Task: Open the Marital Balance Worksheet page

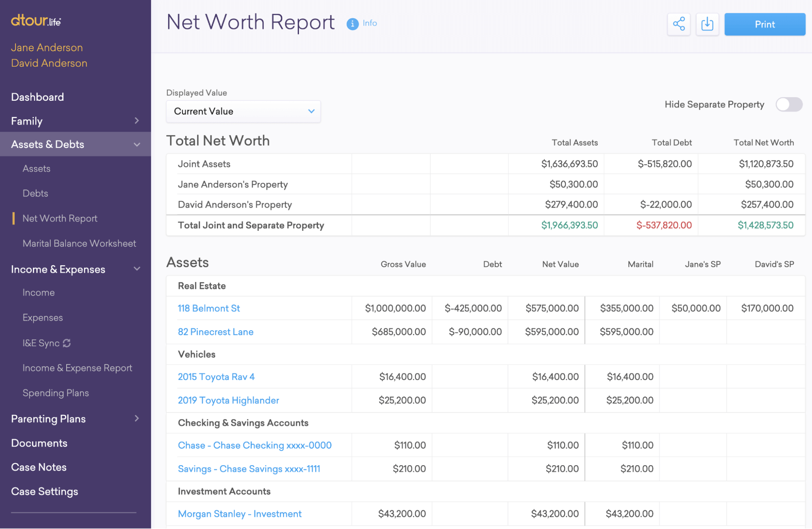Action: click(79, 243)
